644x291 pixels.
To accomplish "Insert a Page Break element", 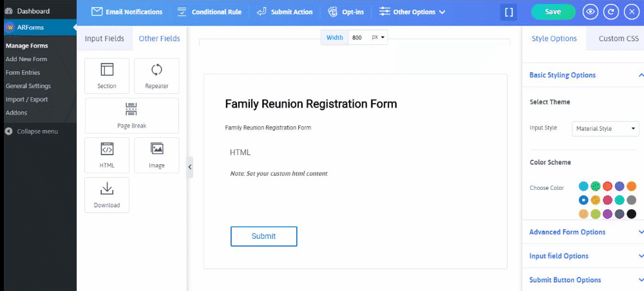I will pyautogui.click(x=132, y=116).
